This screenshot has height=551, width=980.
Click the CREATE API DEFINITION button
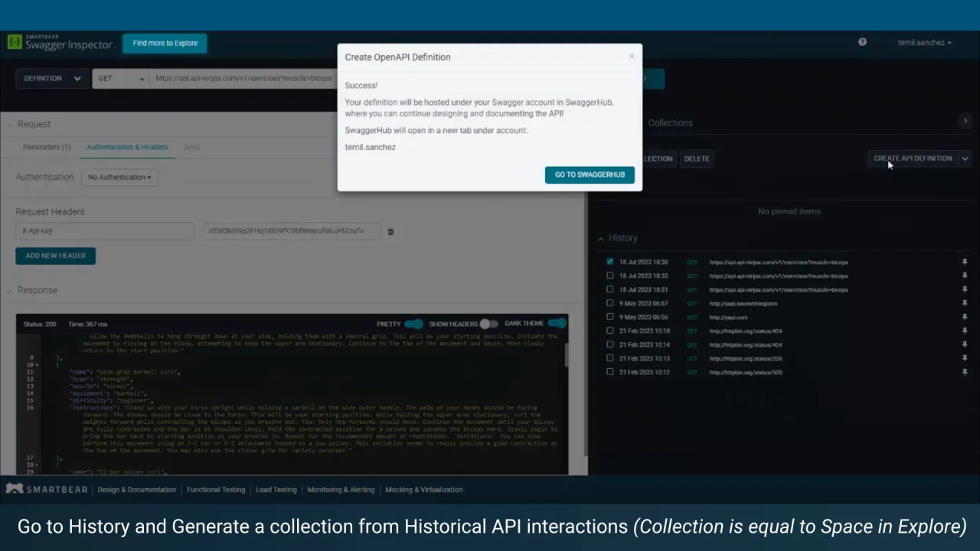click(913, 158)
